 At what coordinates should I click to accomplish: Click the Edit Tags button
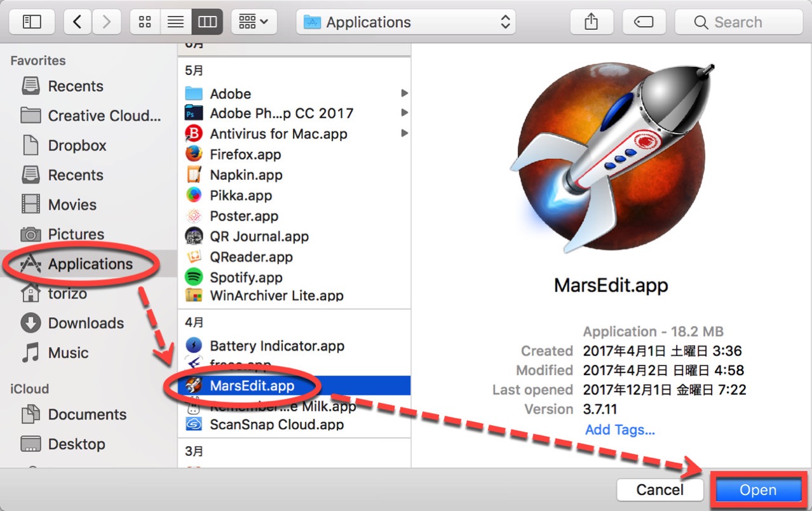[x=644, y=22]
